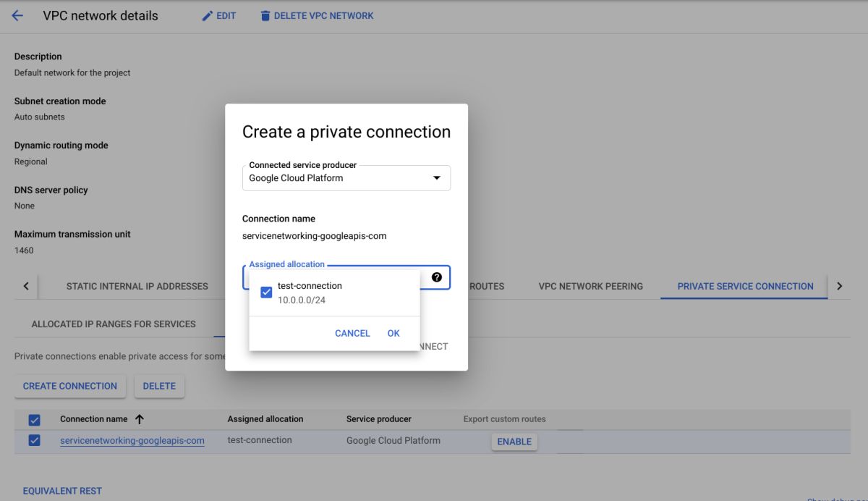The image size is (868, 501).
Task: Switch to Static Internal IP Addresses tab
Action: 137,286
